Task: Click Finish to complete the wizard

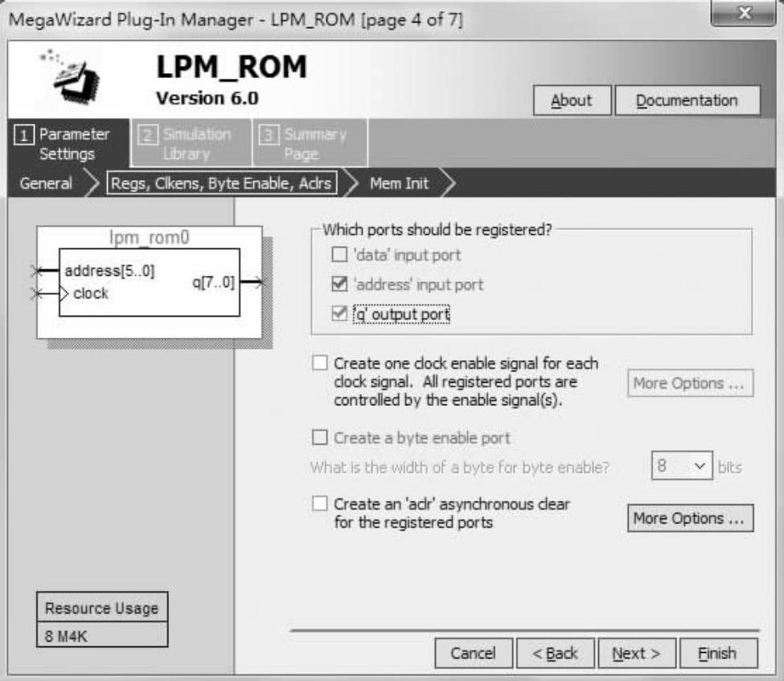Action: [719, 653]
